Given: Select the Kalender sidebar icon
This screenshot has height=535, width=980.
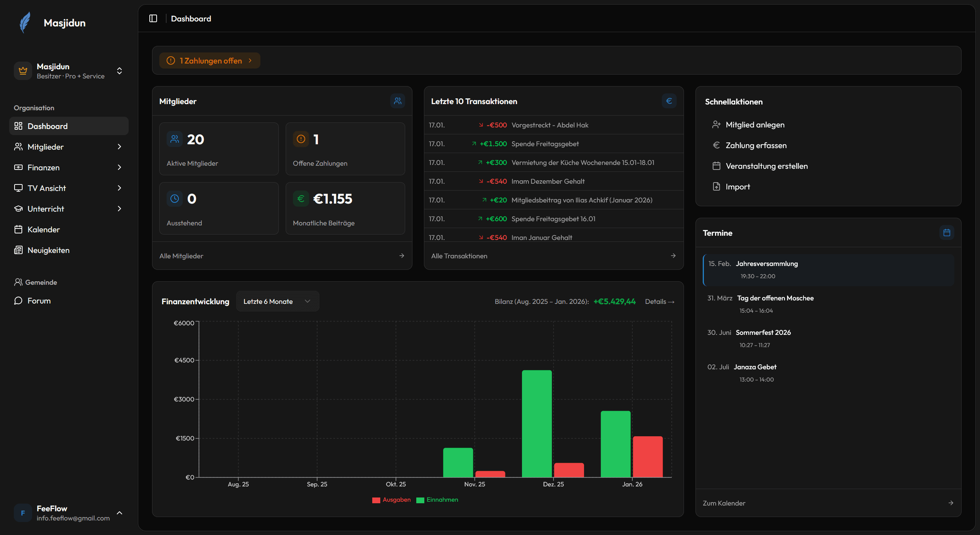Looking at the screenshot, I should click(x=18, y=229).
